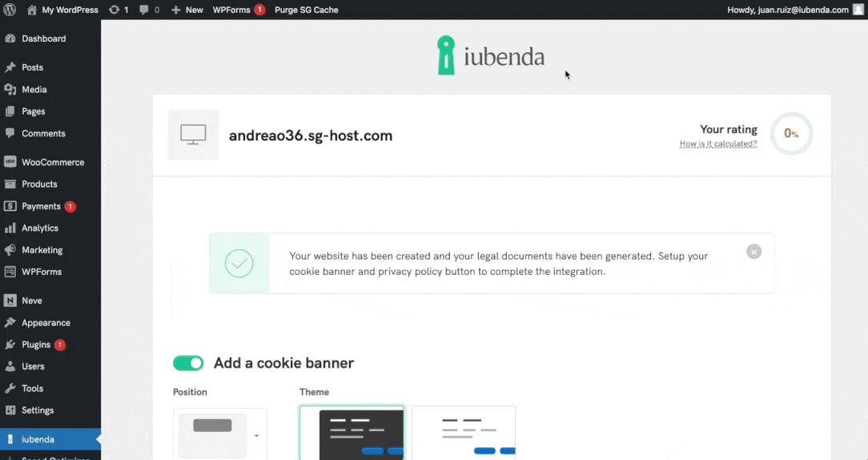Click the monitor website icon beside domain name
This screenshot has width=868, height=460.
coord(193,135)
